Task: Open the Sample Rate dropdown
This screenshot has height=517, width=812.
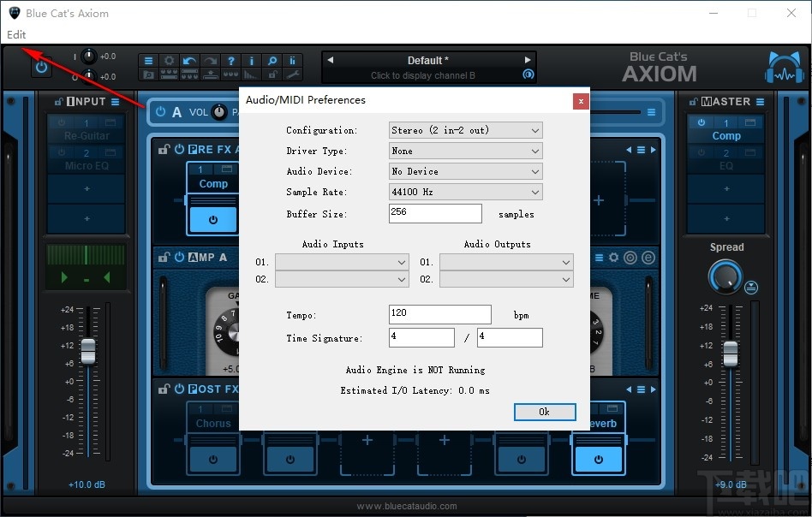Action: click(x=465, y=192)
